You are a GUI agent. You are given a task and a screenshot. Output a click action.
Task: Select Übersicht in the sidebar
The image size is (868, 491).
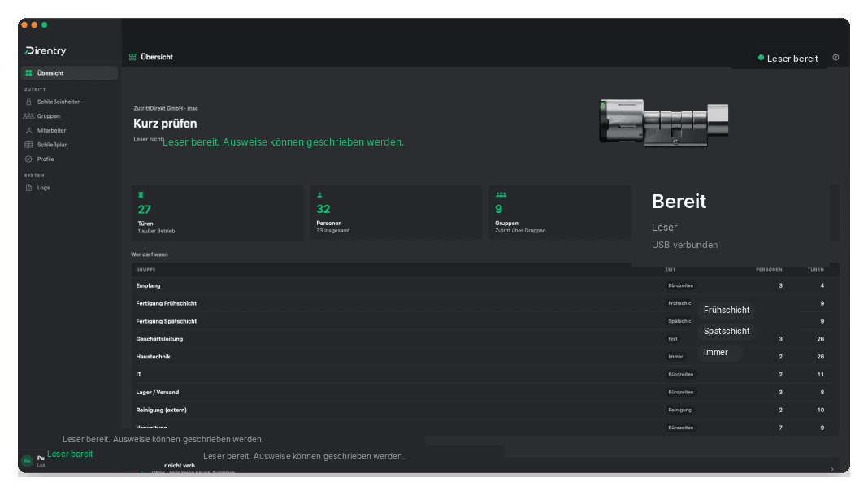click(x=70, y=73)
